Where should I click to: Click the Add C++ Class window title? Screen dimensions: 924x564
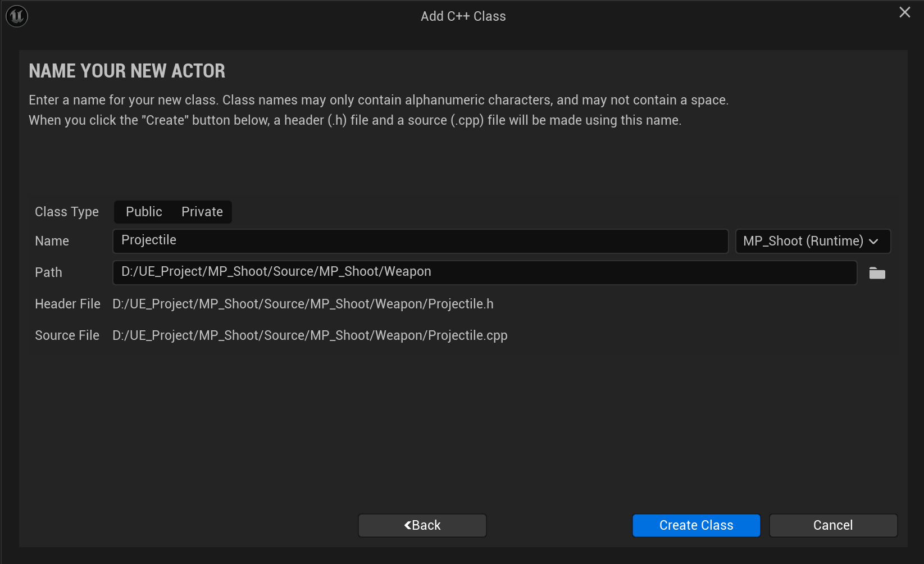[463, 16]
